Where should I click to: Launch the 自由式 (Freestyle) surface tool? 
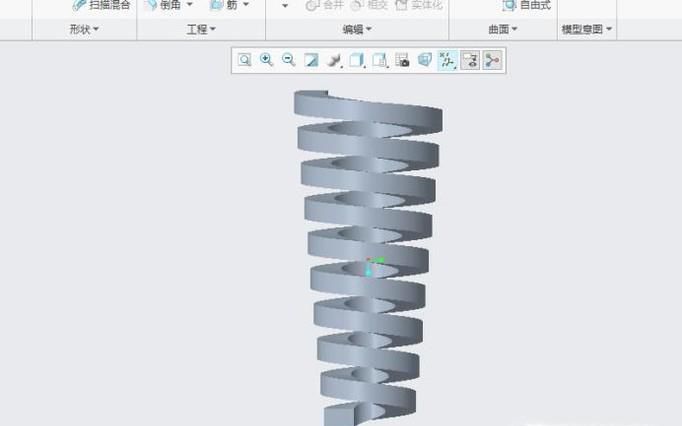pos(527,5)
